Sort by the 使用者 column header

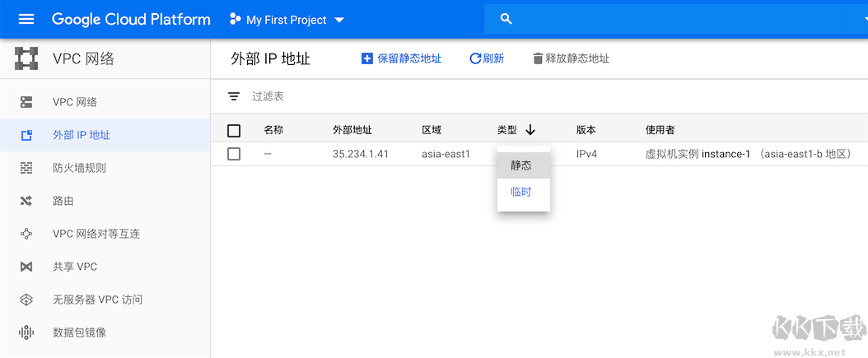[x=660, y=131]
